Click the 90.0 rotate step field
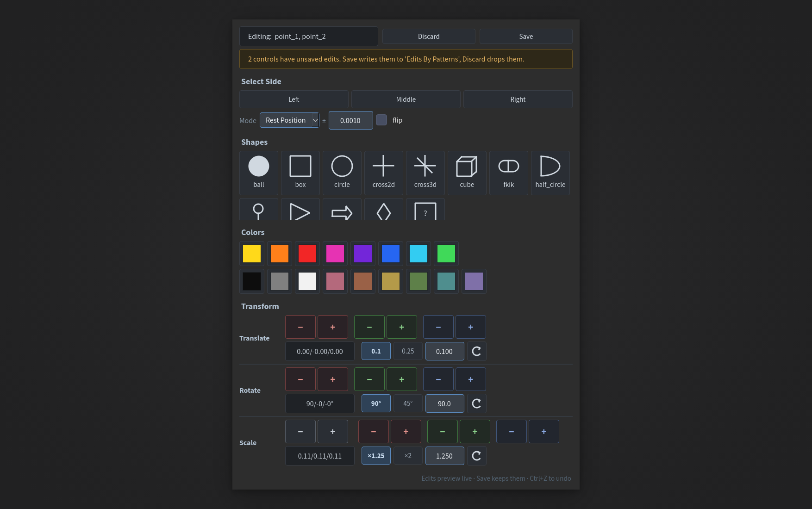The image size is (812, 509). (445, 403)
